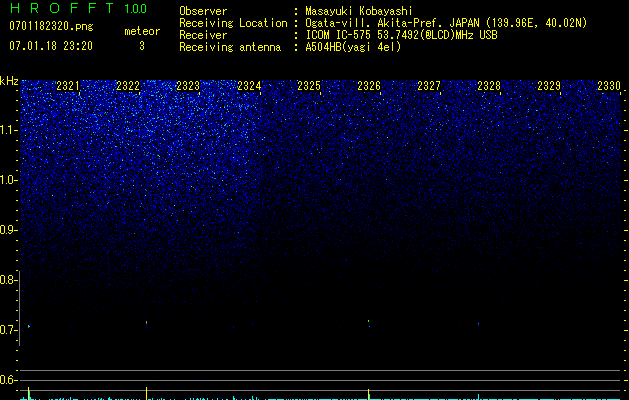
Task: Select the file name 0701182320.png
Action: [x=51, y=26]
